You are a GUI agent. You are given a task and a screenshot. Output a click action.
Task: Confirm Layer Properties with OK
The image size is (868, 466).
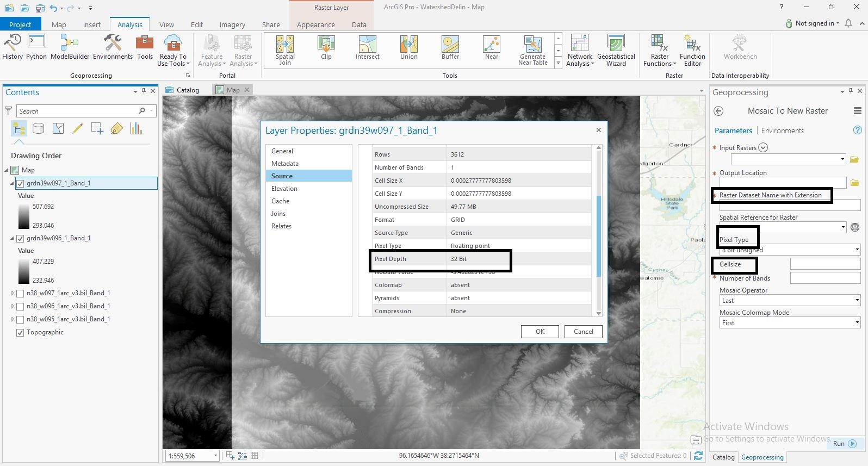coord(540,332)
